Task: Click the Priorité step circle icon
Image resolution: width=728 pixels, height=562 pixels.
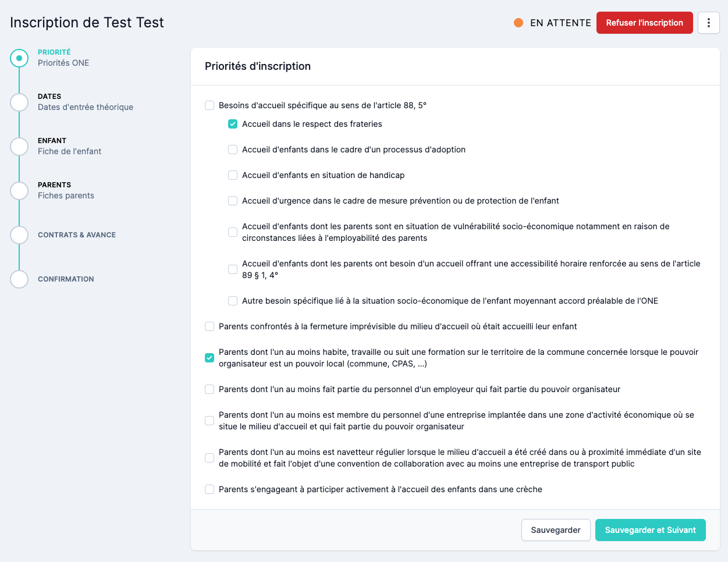Action: (19, 58)
